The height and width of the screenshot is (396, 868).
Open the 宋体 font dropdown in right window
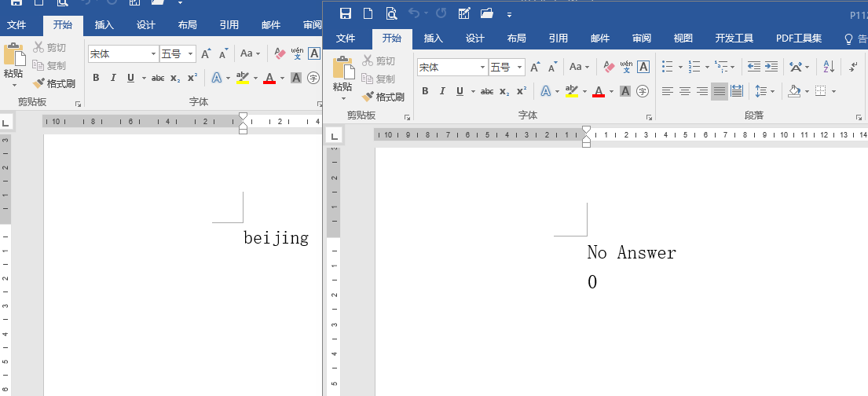482,68
